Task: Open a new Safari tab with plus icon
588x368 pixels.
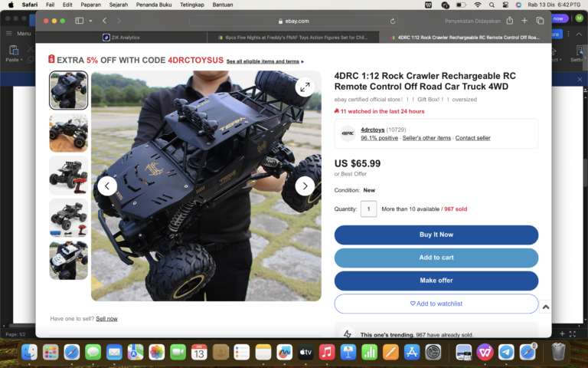Action: 524,21
